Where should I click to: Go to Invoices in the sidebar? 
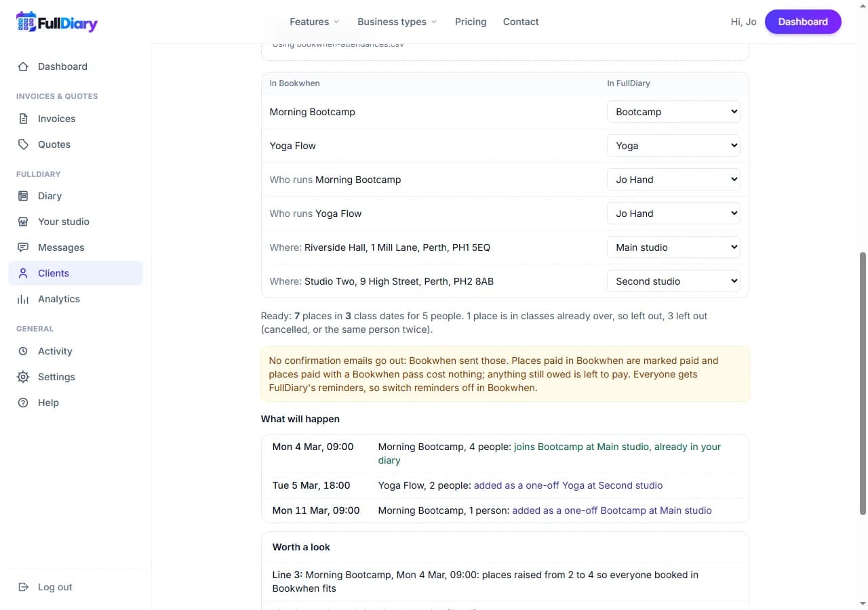75,119
